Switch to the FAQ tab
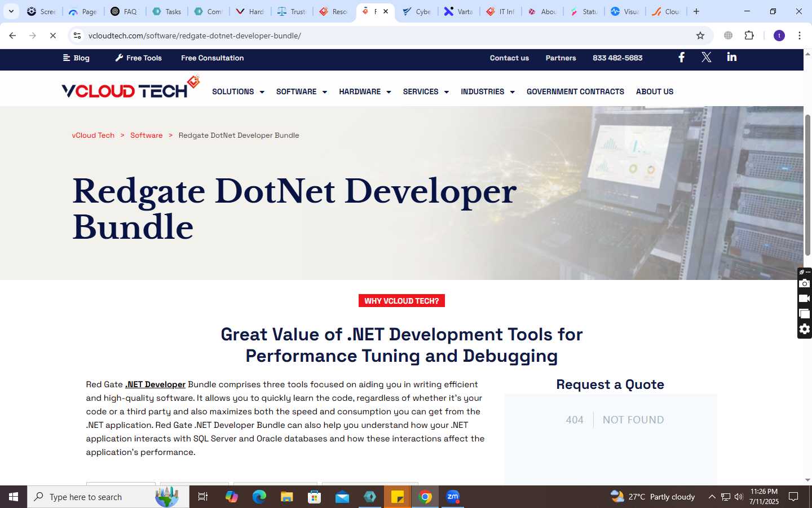812x508 pixels. pos(124,11)
